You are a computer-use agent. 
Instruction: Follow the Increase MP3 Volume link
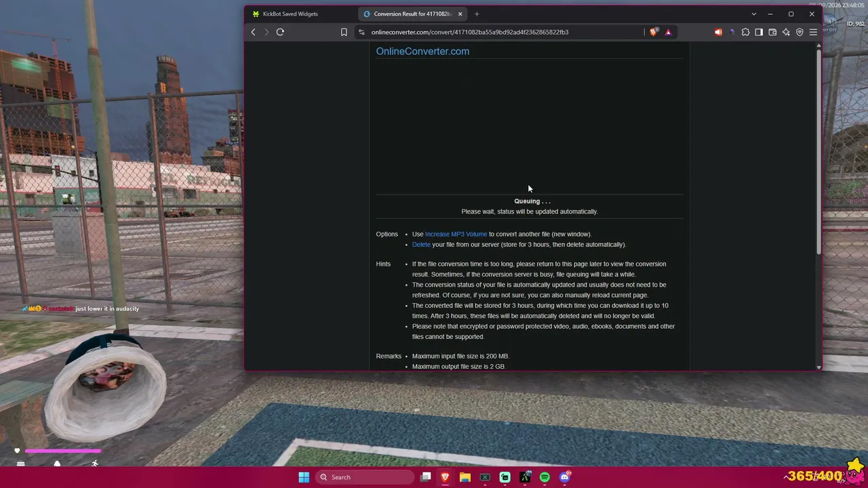456,234
